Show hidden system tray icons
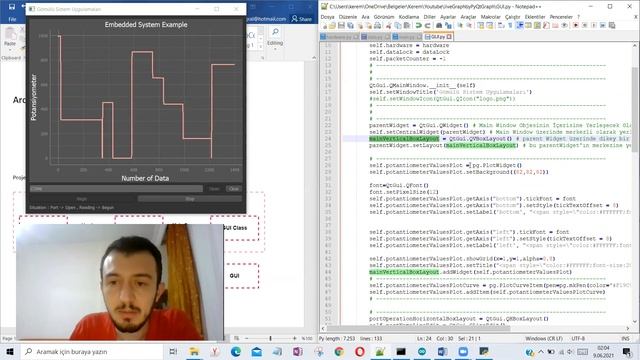Screen dimensions: 640x360 [541, 351]
